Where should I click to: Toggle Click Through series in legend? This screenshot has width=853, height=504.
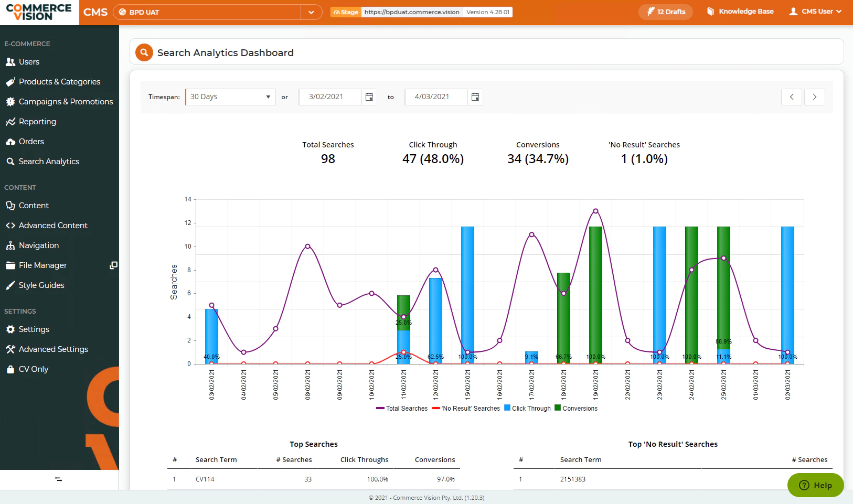(x=528, y=409)
